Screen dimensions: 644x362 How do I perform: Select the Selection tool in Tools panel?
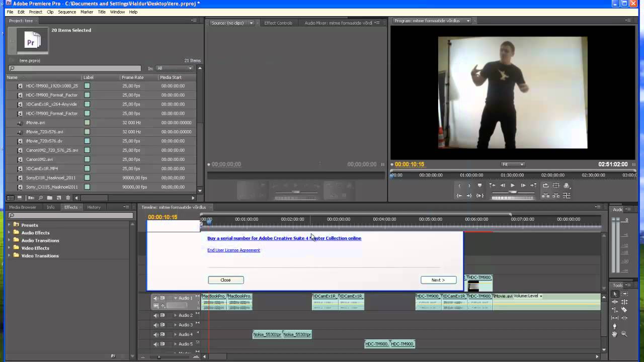pyautogui.click(x=615, y=294)
